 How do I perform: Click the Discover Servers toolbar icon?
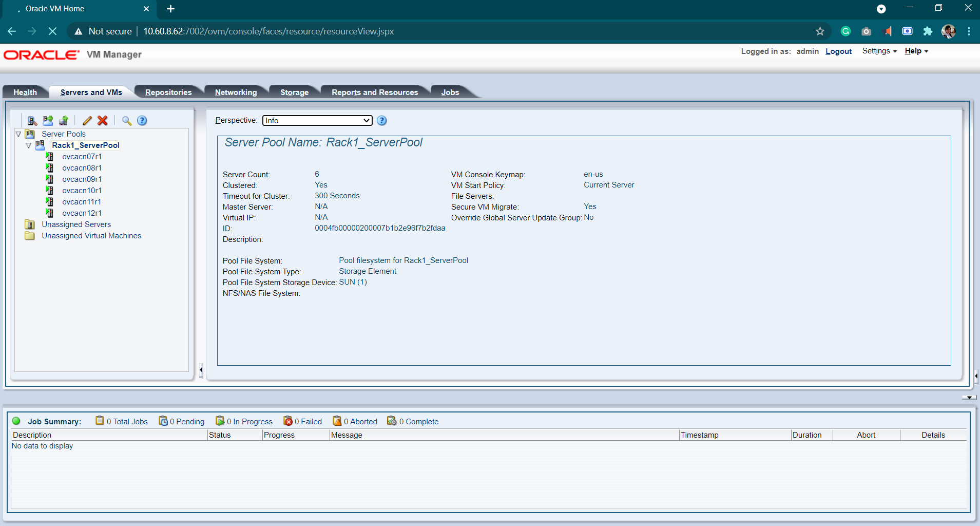point(32,121)
